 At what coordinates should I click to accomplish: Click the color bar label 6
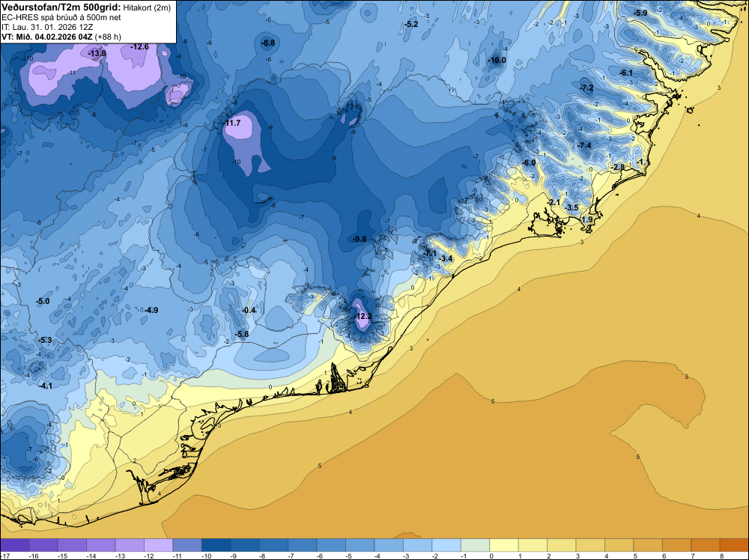[x=664, y=556]
